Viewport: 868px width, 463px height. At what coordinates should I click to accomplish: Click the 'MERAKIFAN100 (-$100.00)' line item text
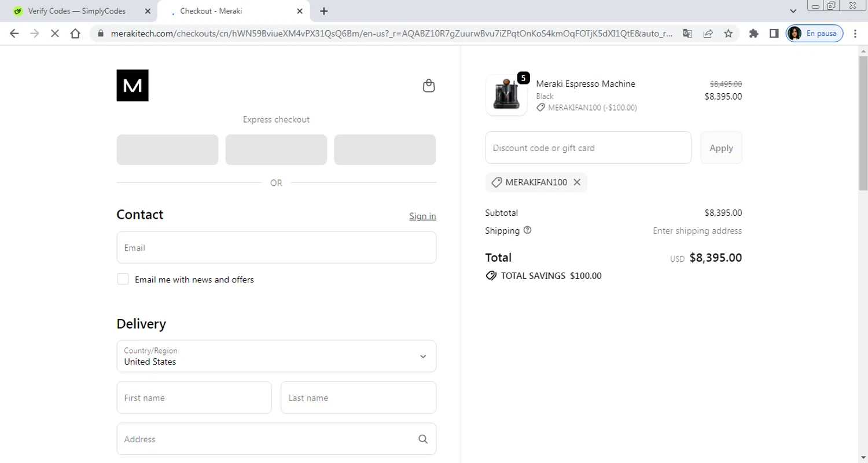[x=592, y=108]
